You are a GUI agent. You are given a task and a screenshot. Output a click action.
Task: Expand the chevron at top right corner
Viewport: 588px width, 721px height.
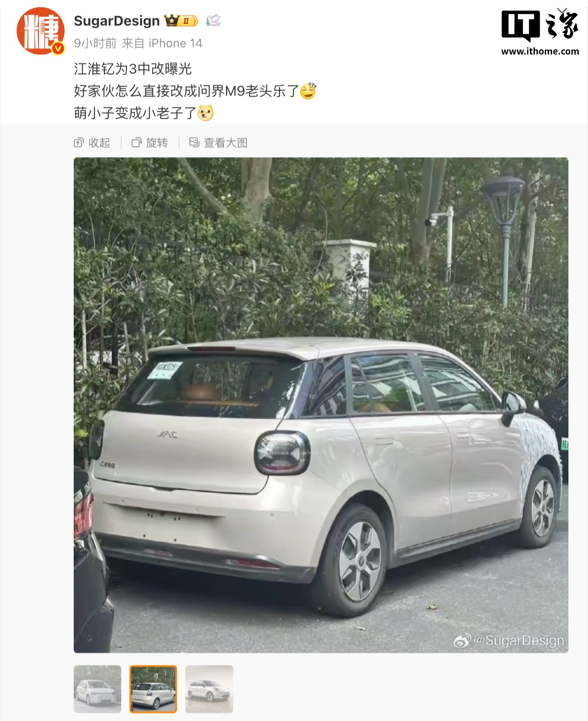[x=562, y=11]
